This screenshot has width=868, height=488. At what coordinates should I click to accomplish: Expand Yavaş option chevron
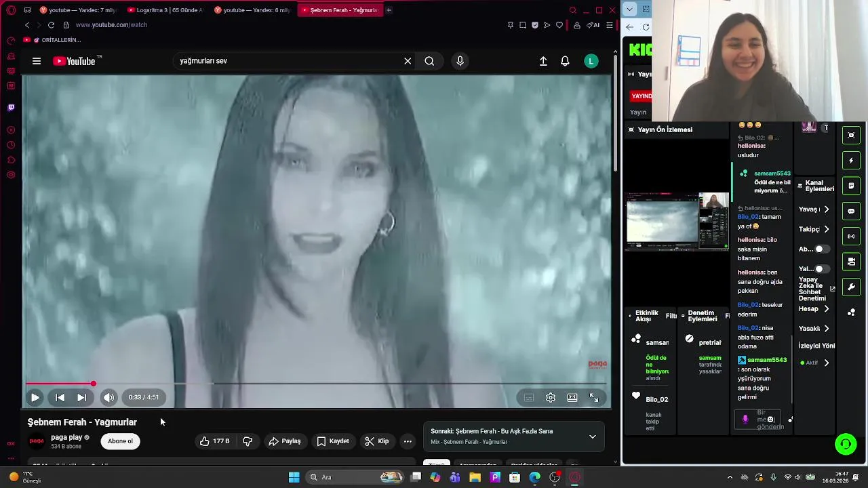pyautogui.click(x=826, y=209)
